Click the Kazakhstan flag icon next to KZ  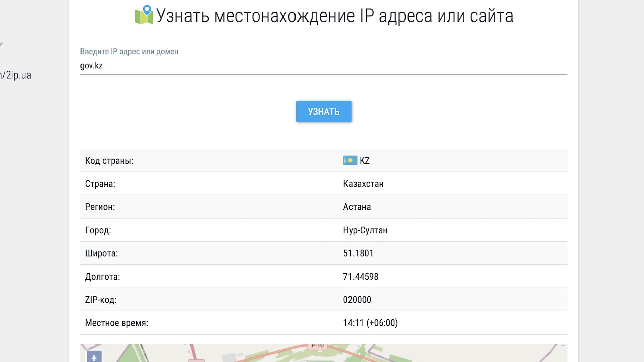pos(350,160)
